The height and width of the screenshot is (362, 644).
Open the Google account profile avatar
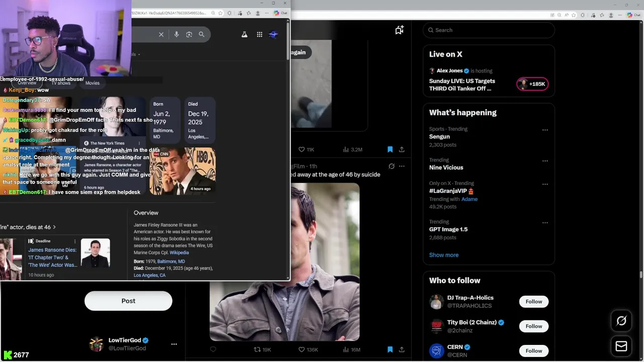tap(274, 35)
